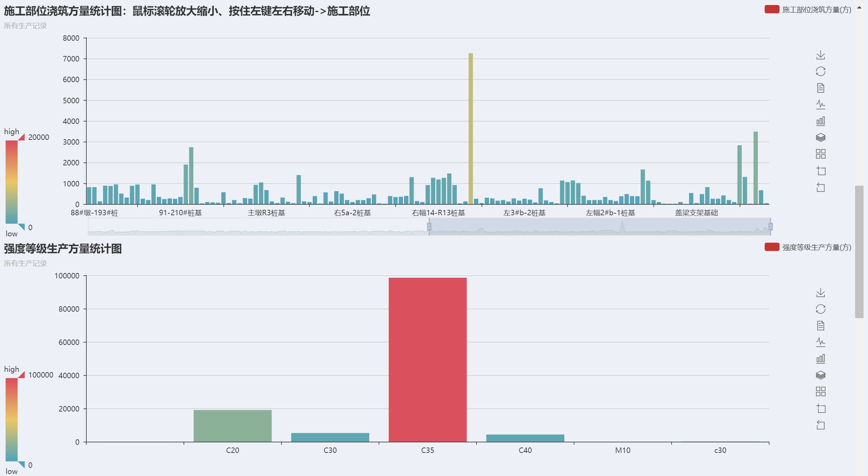Click the page vertical scrollbar thumb
The width and height of the screenshot is (868, 476).
pos(859,251)
